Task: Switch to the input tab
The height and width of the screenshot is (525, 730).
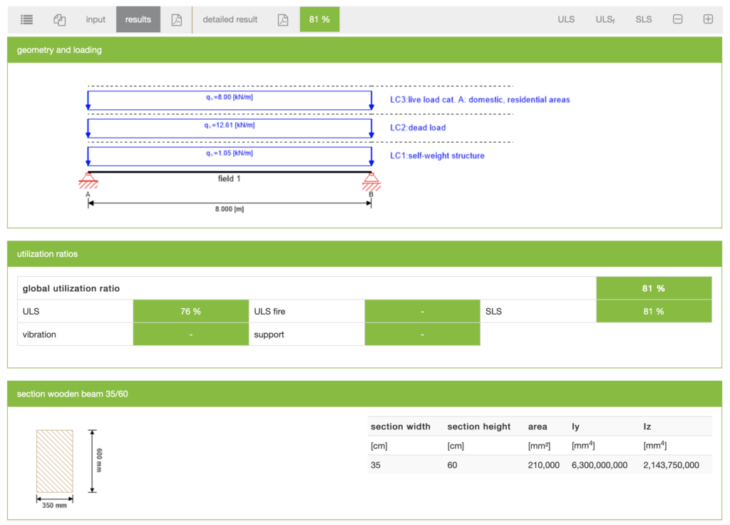Action: coord(95,19)
